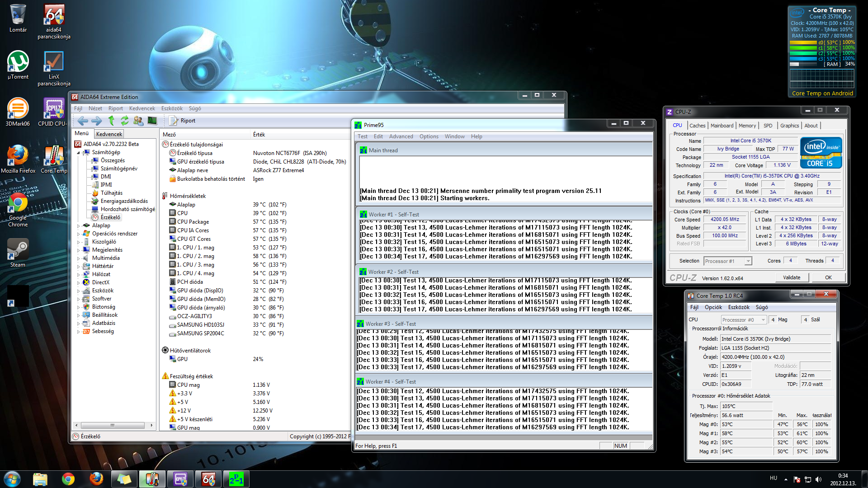868x488 pixels.
Task: Expand the Operációs rendszer tree node
Action: [x=78, y=234]
